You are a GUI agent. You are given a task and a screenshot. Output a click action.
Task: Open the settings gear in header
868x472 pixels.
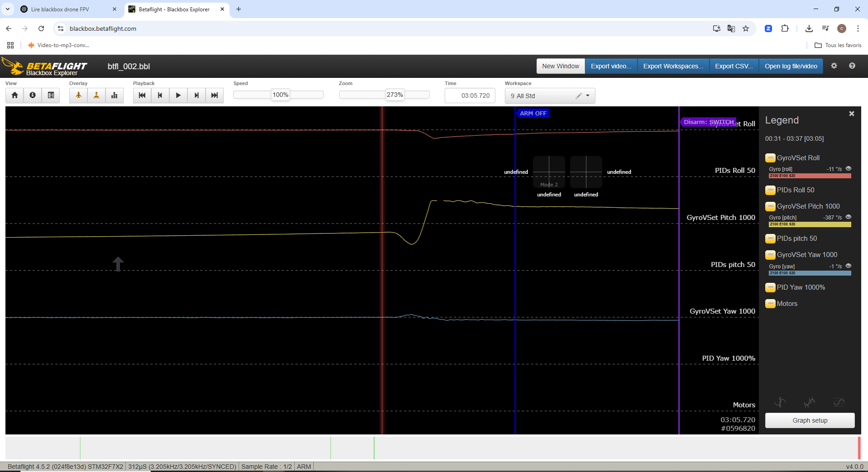(834, 66)
